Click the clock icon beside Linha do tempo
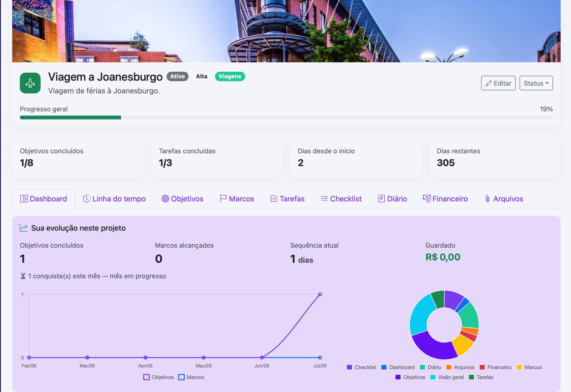571x392 pixels. click(87, 199)
